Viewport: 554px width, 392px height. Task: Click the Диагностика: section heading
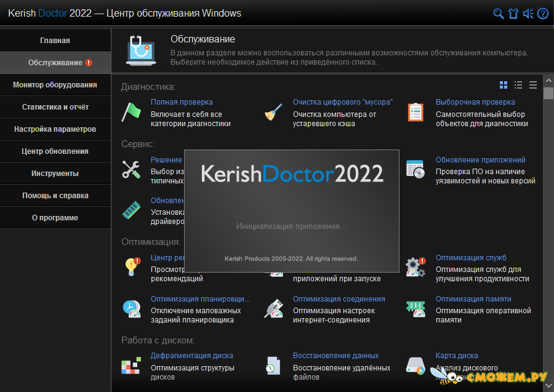click(x=148, y=87)
